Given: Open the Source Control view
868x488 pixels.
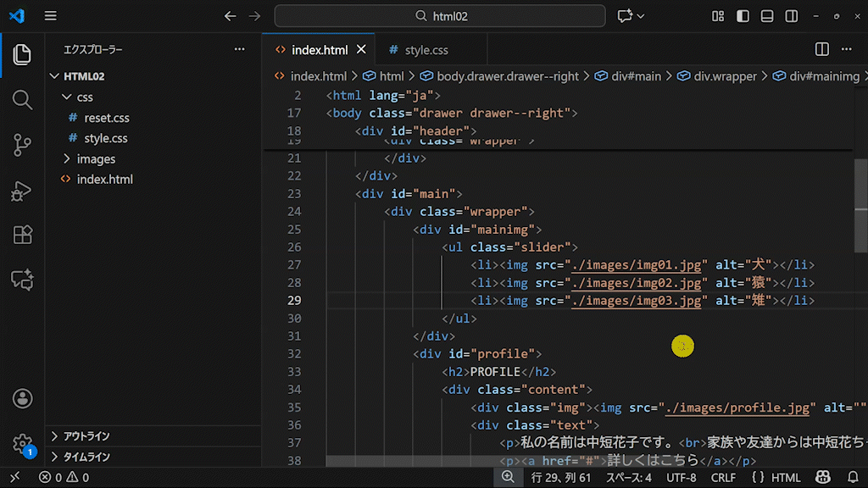Looking at the screenshot, I should (x=22, y=146).
